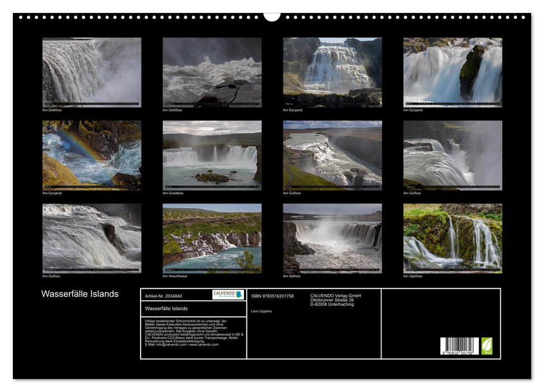
Task: Open the Am Hraunfossar thumbnail
Action: click(212, 238)
